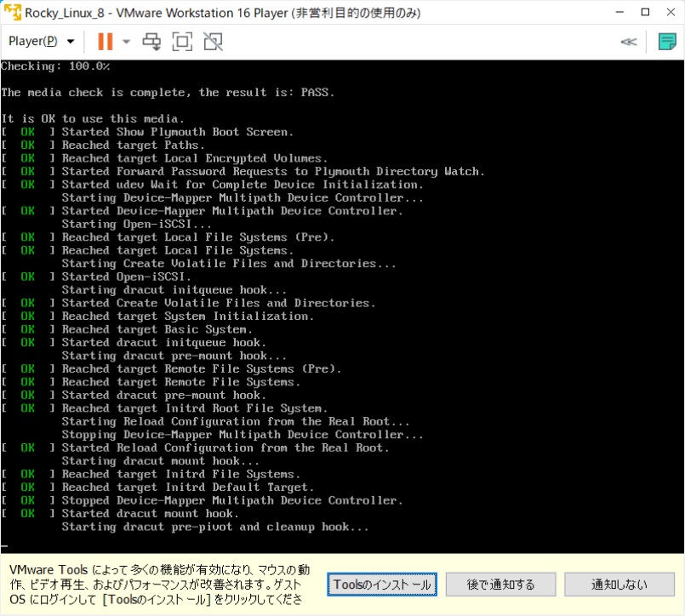Send Ctrl+Alt+Del to the guest OS
Viewport: 685px width, 616px height.
tap(151, 41)
